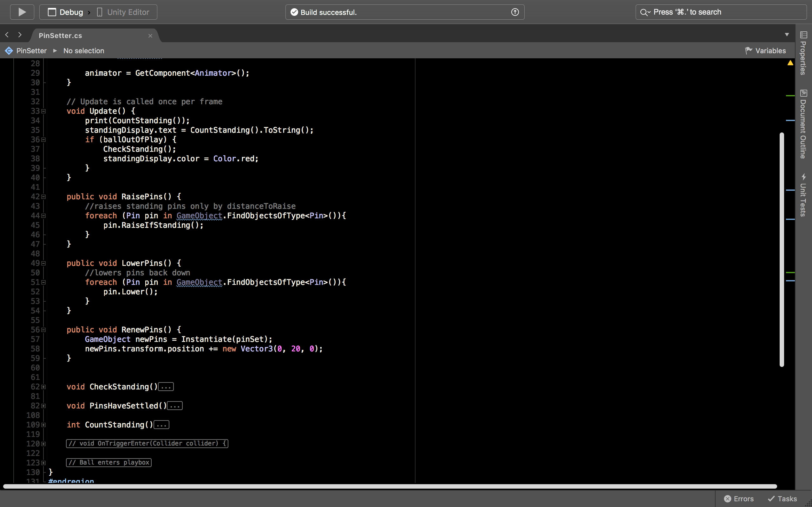Collapse the Update method fold marker
Viewport: 812px width, 507px height.
pyautogui.click(x=44, y=111)
